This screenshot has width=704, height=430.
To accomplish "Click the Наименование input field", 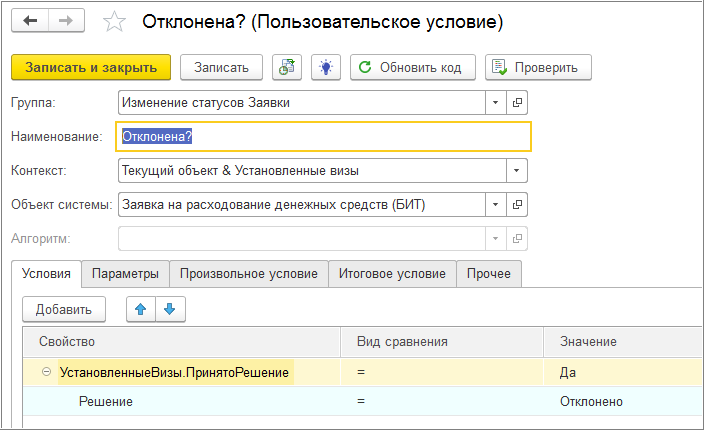I will [325, 136].
